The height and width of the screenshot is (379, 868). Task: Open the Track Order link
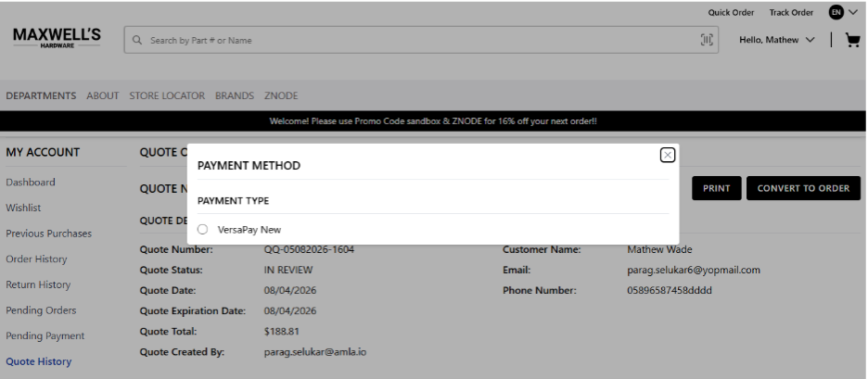[791, 12]
